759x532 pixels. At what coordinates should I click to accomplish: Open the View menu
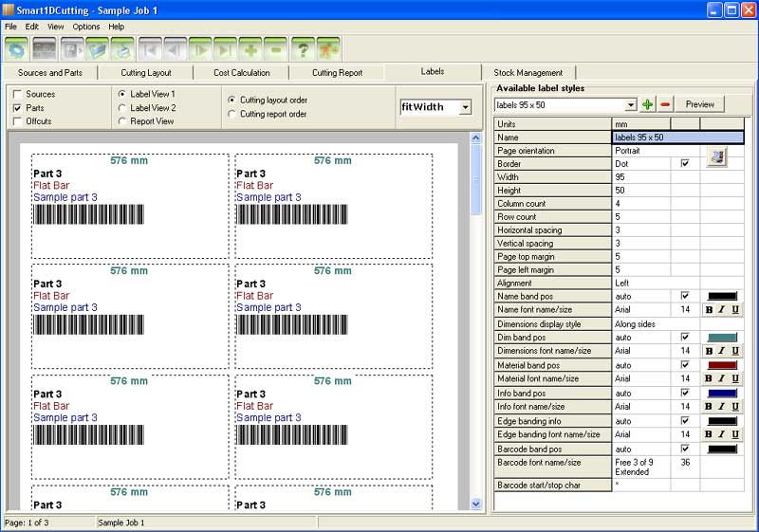[56, 27]
